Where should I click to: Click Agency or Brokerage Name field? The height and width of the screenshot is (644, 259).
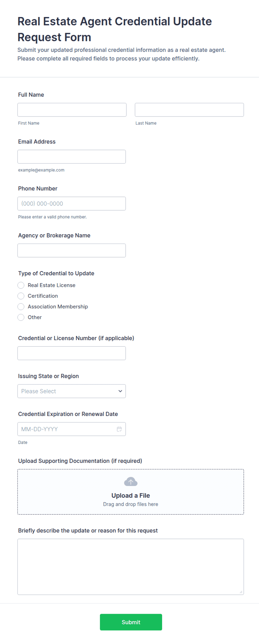72,251
